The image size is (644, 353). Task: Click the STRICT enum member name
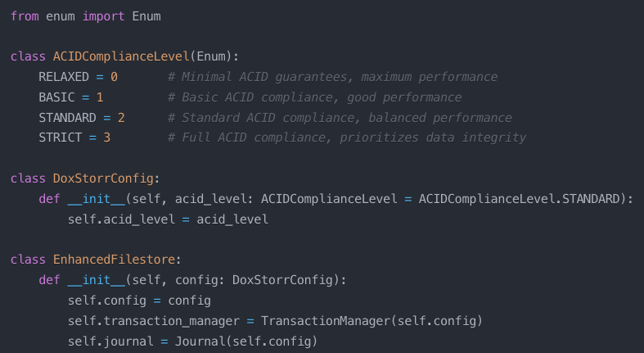tap(60, 138)
